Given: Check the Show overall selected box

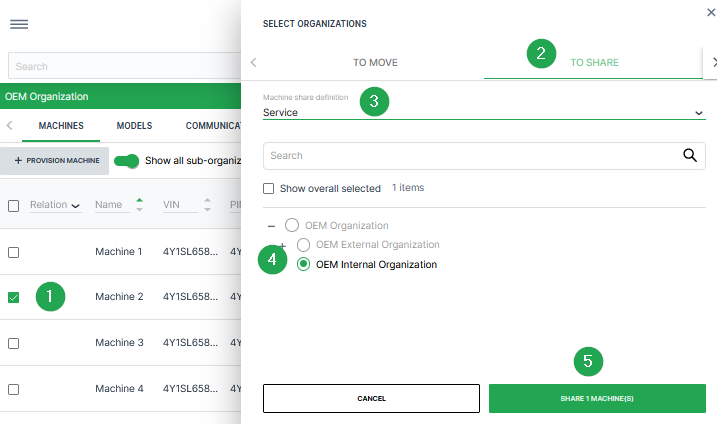Looking at the screenshot, I should point(269,188).
